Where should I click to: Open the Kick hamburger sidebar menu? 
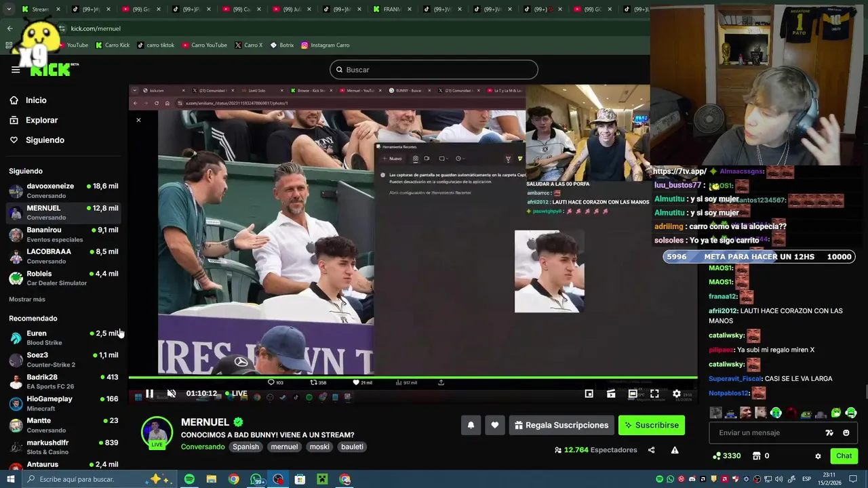(x=16, y=70)
